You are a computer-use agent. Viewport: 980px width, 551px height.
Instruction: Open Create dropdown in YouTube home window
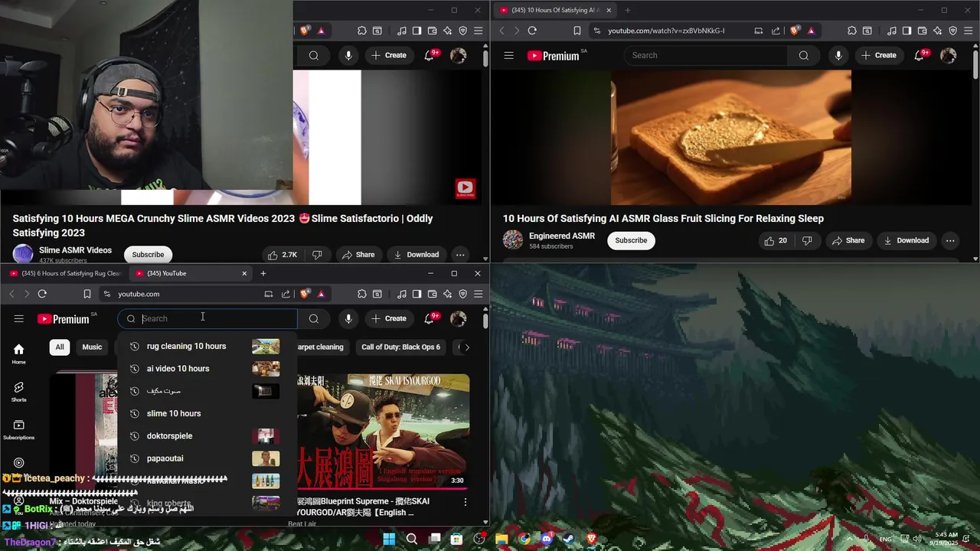[x=389, y=318]
